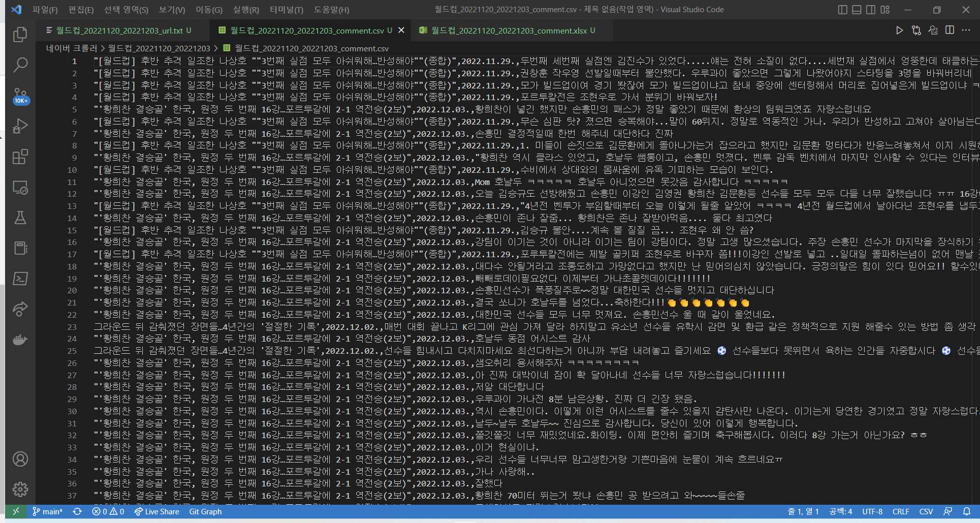Click Synchronize Changes icon in status bar
The image size is (980, 523).
point(77,512)
